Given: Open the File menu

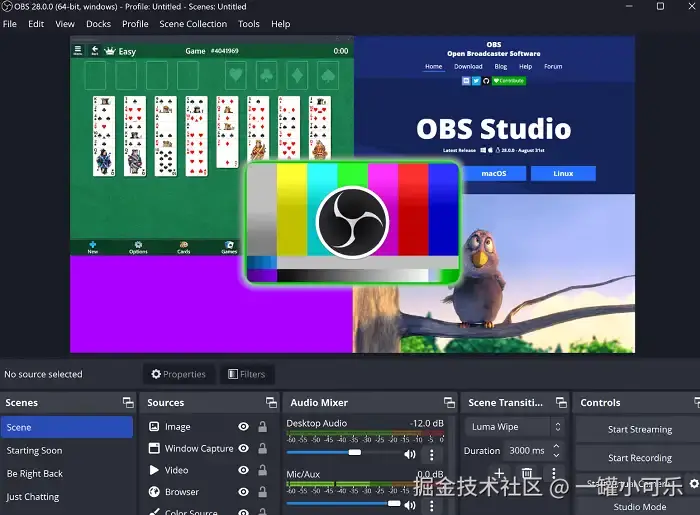Looking at the screenshot, I should point(9,24).
